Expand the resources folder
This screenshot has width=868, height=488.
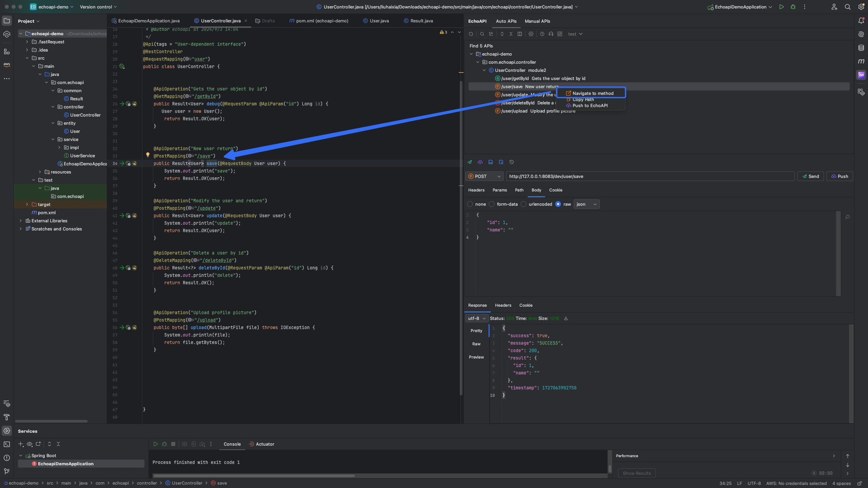pos(40,172)
